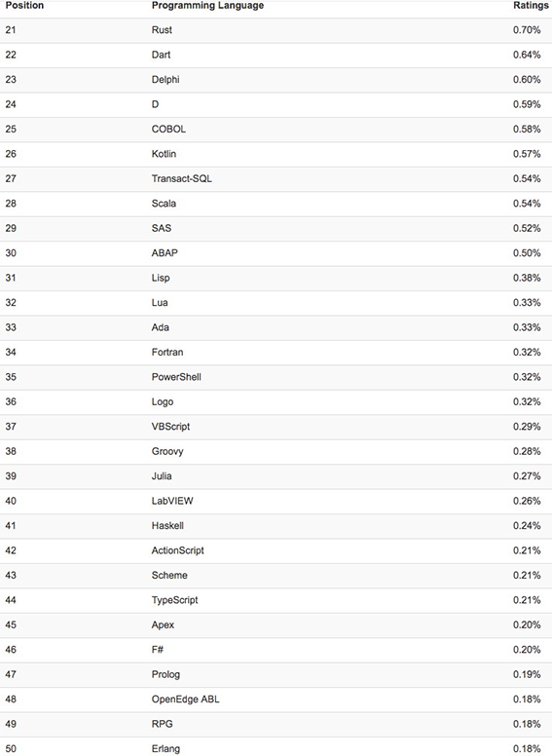The width and height of the screenshot is (552, 756).
Task: Select Transact-SQL in the list
Action: point(182,178)
